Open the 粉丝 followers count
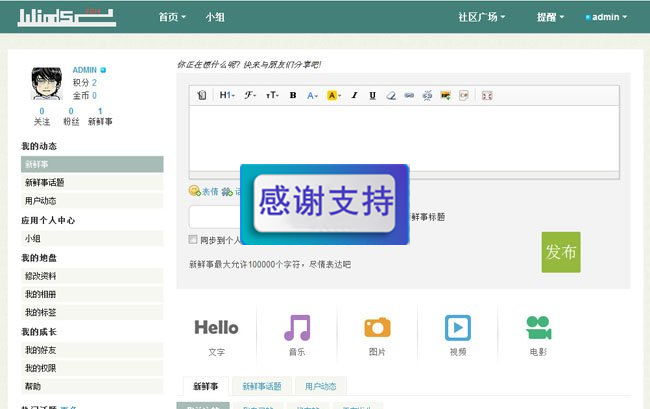The height and width of the screenshot is (409, 650). click(x=71, y=116)
